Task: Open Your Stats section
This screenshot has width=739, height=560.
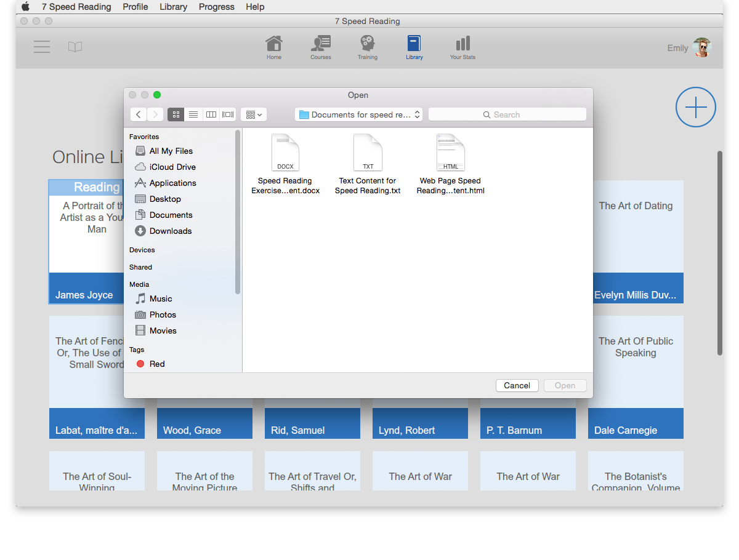Action: pyautogui.click(x=462, y=47)
